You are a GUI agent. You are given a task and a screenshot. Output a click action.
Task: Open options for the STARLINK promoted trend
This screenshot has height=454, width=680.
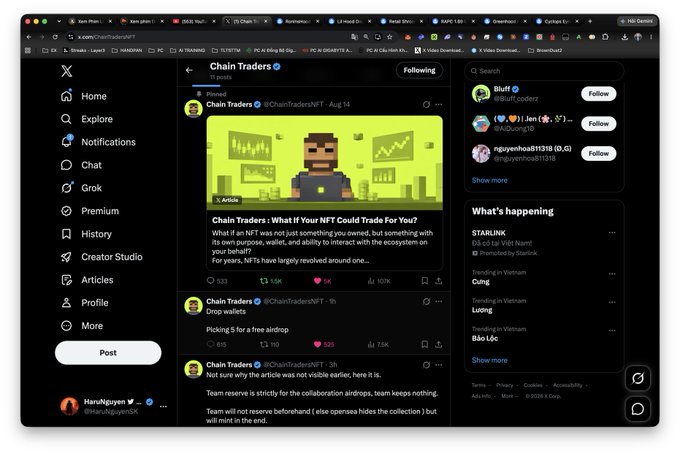(x=612, y=233)
